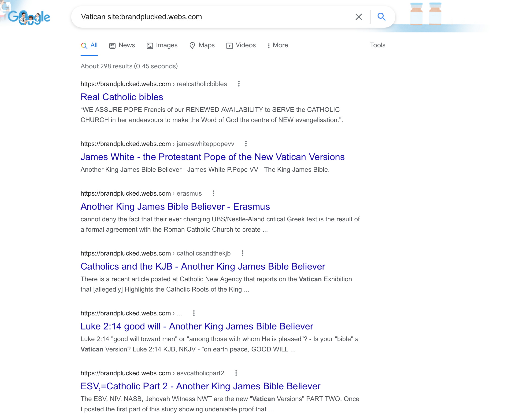Screen dimensions: 527x420
Task: Switch to the Maps tab
Action: [x=202, y=45]
